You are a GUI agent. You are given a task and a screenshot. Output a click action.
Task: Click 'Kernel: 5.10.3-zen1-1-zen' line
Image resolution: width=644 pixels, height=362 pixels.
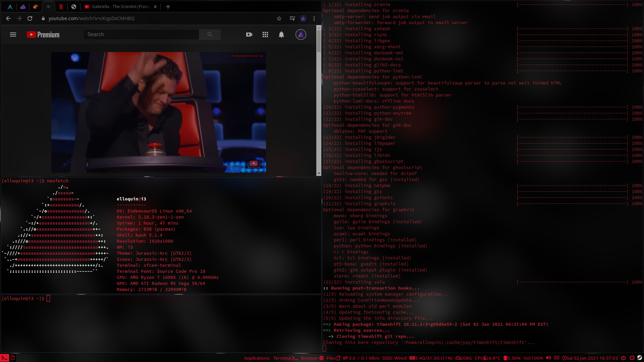click(150, 217)
